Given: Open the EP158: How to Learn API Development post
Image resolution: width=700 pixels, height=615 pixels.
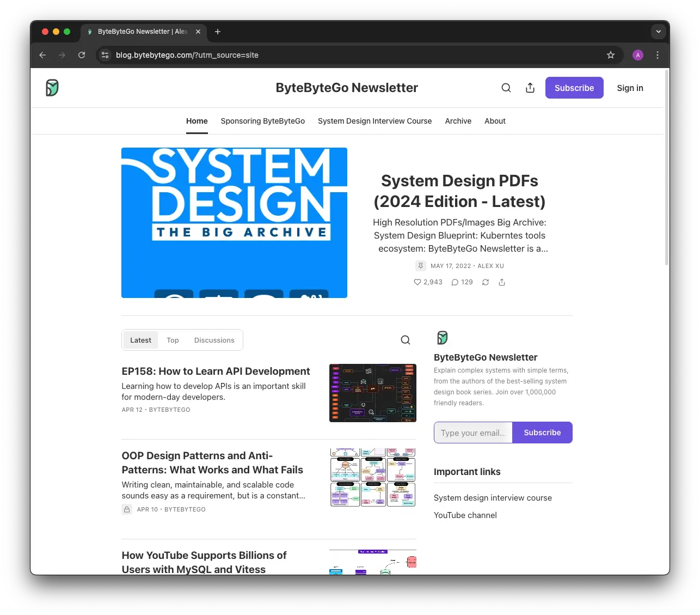Looking at the screenshot, I should pyautogui.click(x=216, y=371).
